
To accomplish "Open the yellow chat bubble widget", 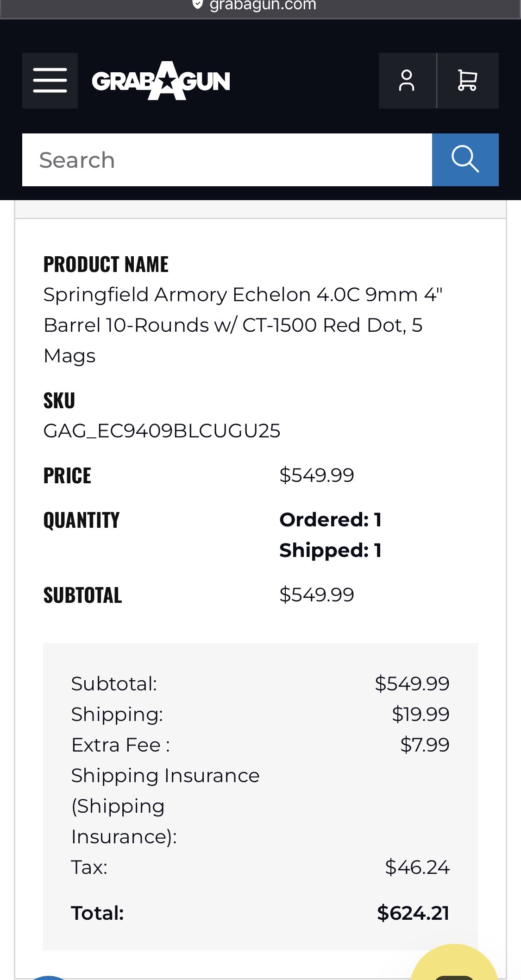I will [454, 966].
